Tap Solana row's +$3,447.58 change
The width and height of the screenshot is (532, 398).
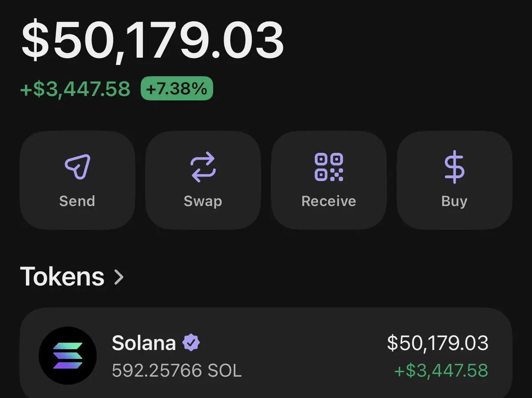tap(441, 370)
